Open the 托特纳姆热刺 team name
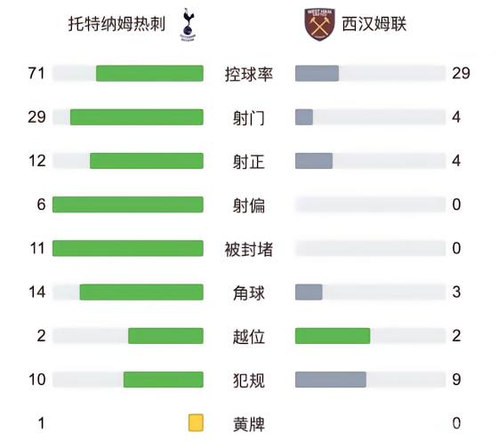The height and width of the screenshot is (448, 498). [116, 24]
